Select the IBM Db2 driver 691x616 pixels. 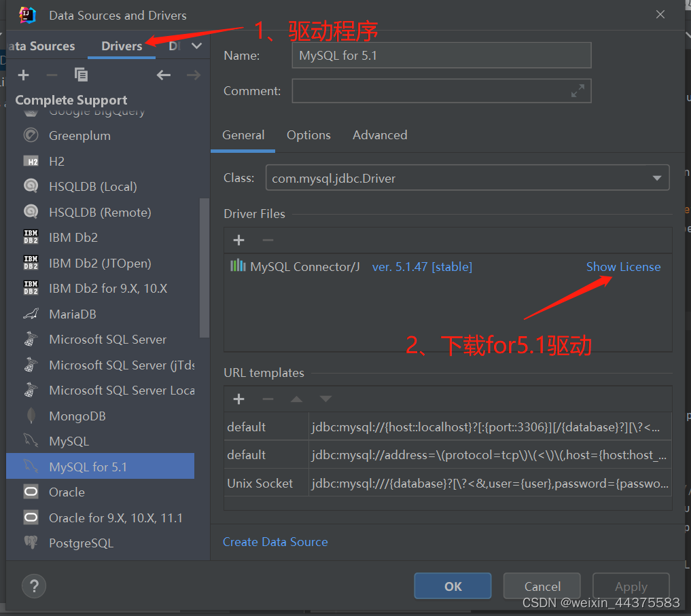pyautogui.click(x=100, y=238)
